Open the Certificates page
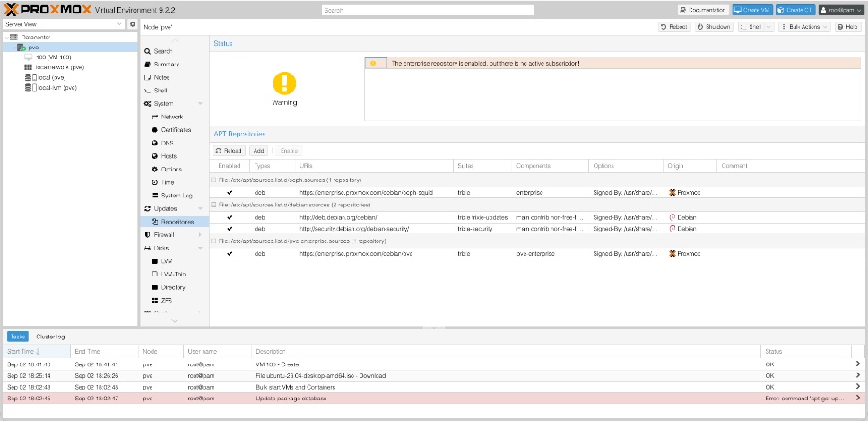Image resolution: width=868 pixels, height=421 pixels. click(173, 129)
